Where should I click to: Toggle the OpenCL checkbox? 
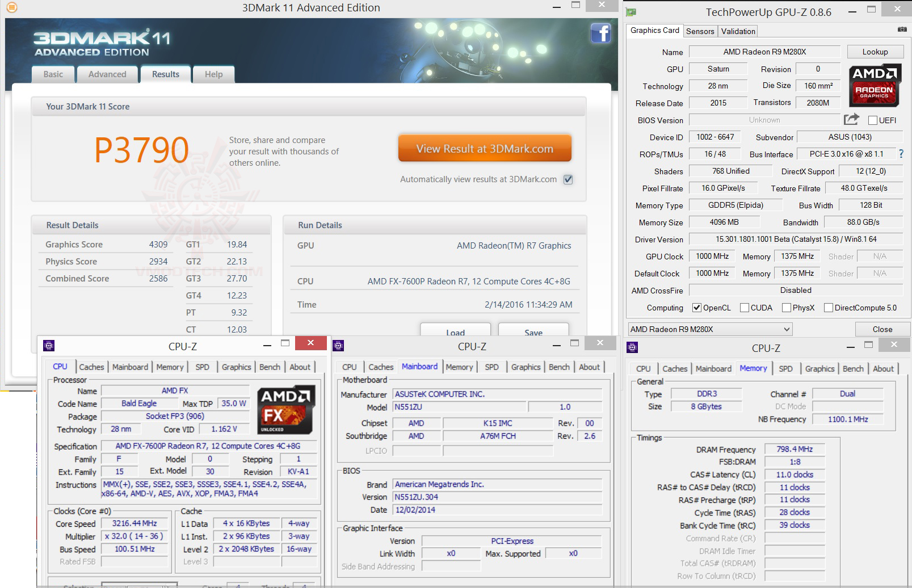point(697,308)
